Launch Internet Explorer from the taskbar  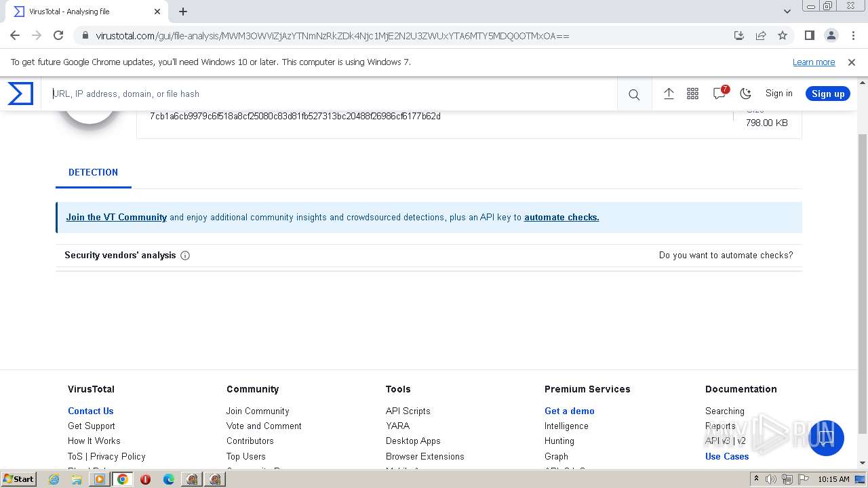click(54, 479)
